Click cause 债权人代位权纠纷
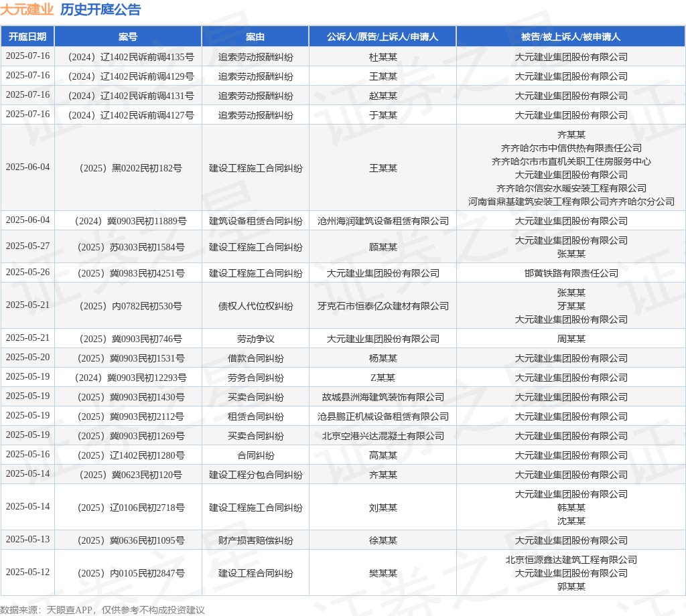The height and width of the screenshot is (616, 686). pyautogui.click(x=255, y=307)
